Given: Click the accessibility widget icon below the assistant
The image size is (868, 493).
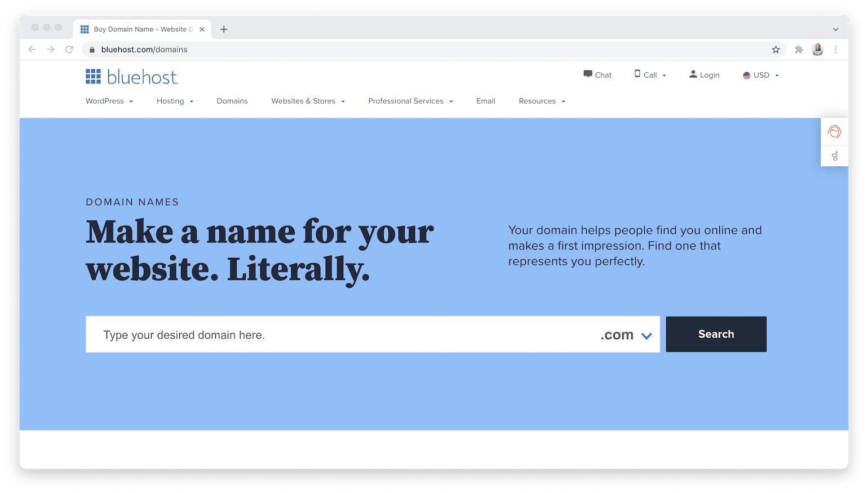Looking at the screenshot, I should point(834,156).
